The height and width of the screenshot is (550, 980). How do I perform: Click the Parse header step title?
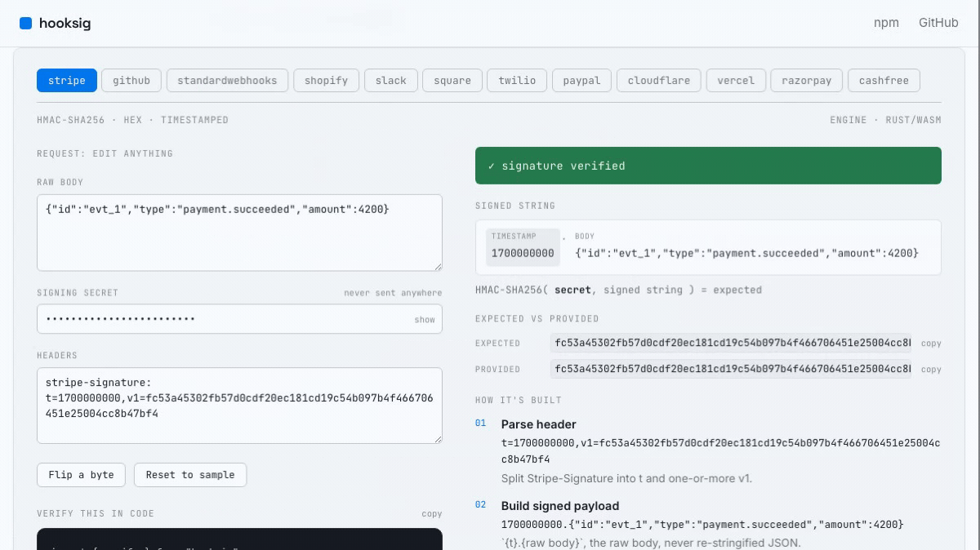[x=538, y=424]
